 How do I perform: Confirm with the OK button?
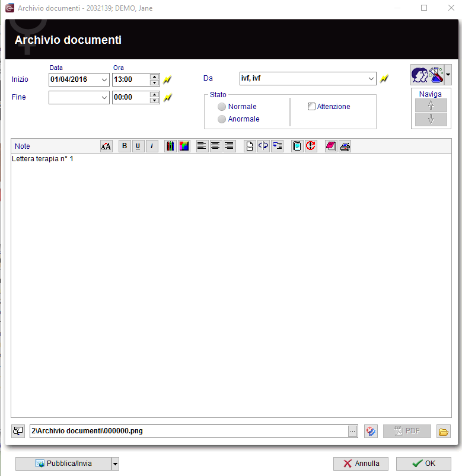click(x=423, y=464)
